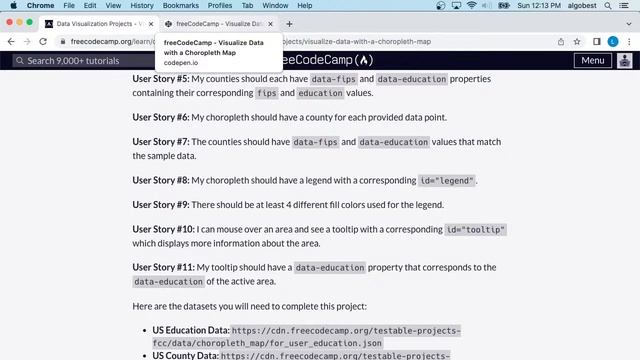Open the Bookmarks menu
This screenshot has width=640, height=360.
[180, 5]
